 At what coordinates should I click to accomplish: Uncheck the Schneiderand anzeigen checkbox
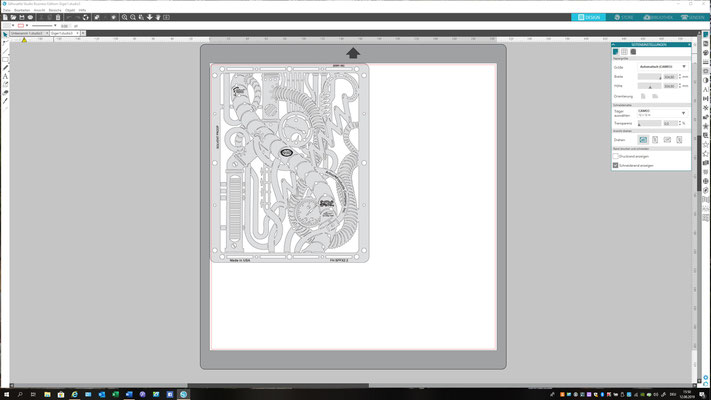click(x=616, y=166)
